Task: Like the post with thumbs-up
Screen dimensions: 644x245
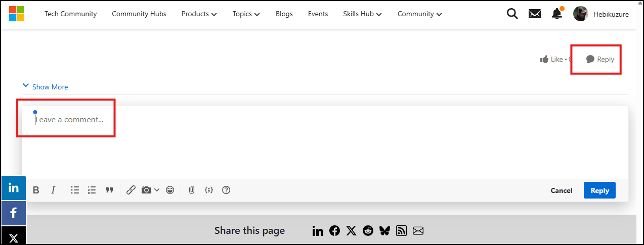Action: [x=551, y=59]
